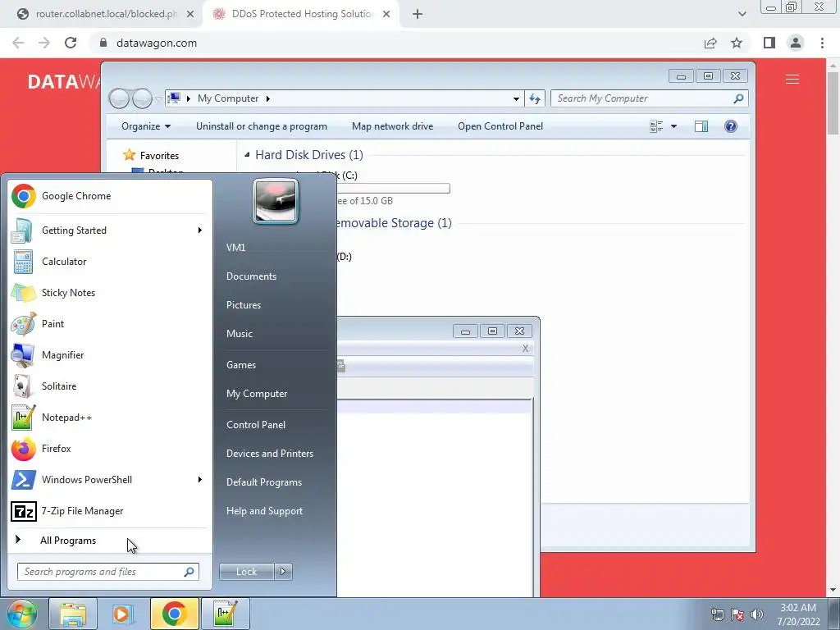The width and height of the screenshot is (840, 630).
Task: Open Pictures library link
Action: pos(243,305)
